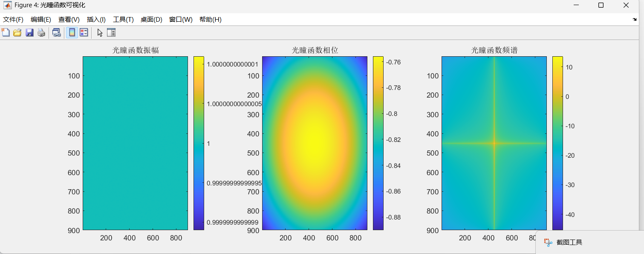Toggle Link Plot toolbar icon
Image resolution: width=644 pixels, height=254 pixels.
pos(56,32)
